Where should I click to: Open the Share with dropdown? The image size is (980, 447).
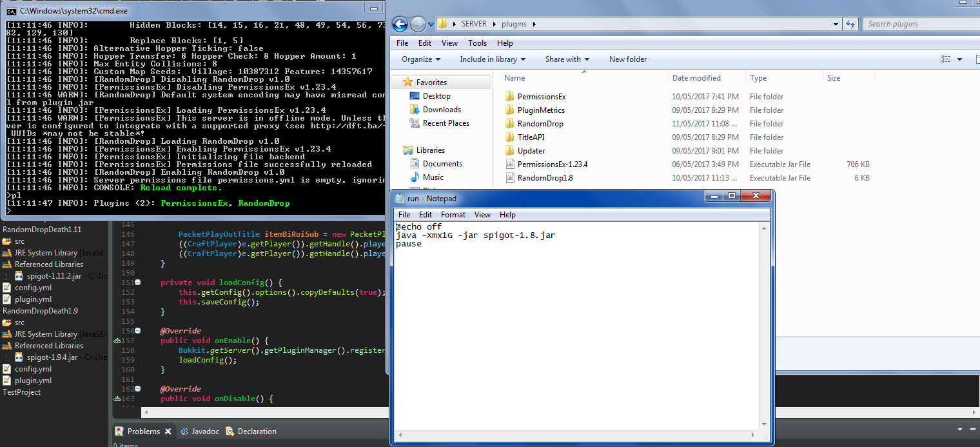pyautogui.click(x=567, y=59)
